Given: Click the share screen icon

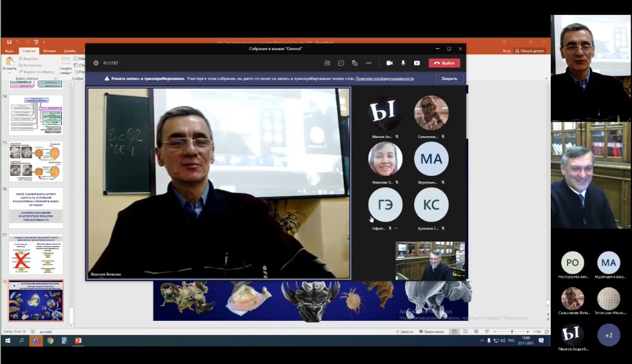Looking at the screenshot, I should point(417,63).
